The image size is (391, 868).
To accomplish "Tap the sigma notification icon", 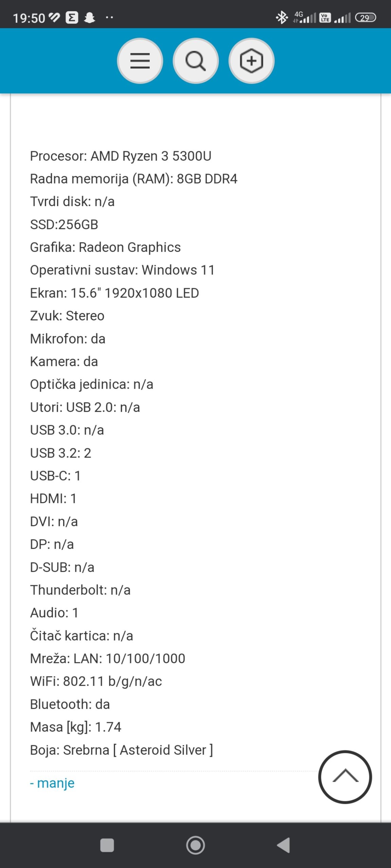I will [x=71, y=17].
